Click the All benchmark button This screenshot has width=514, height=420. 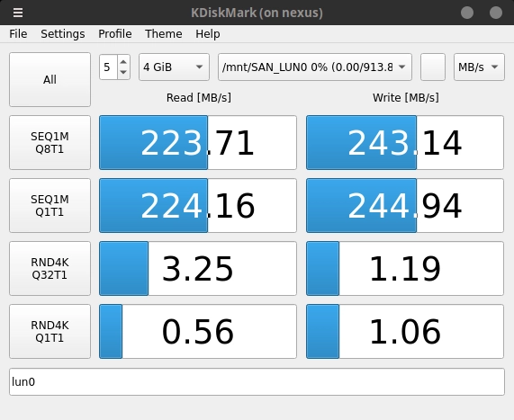click(50, 80)
